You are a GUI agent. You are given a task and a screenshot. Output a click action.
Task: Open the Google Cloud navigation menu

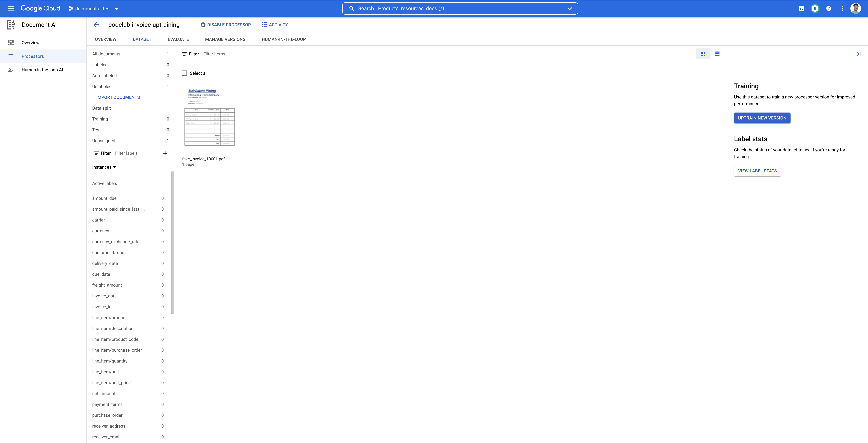[11, 8]
